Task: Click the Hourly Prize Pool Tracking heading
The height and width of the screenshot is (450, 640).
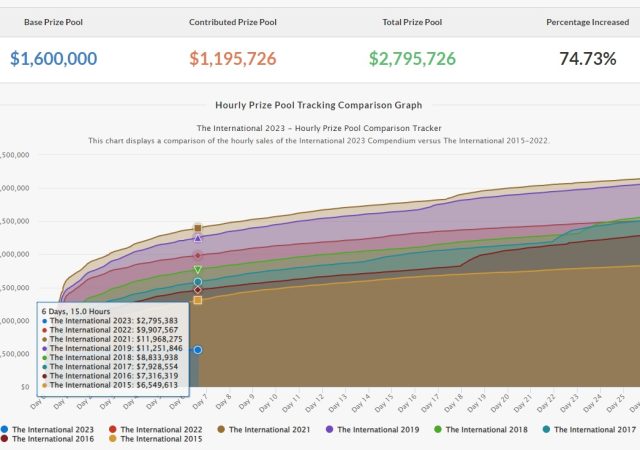Action: coord(318,104)
